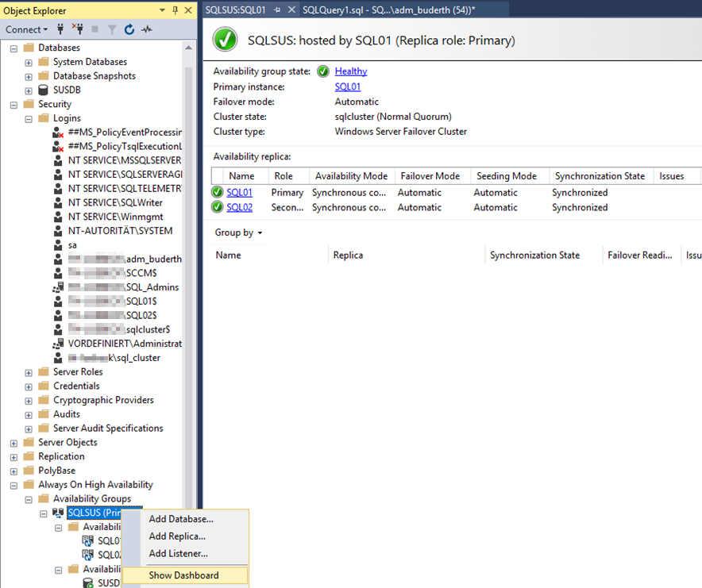Screen dimensions: 702x588
Task: Sort replicas by Synchronization State column header
Action: 600,176
